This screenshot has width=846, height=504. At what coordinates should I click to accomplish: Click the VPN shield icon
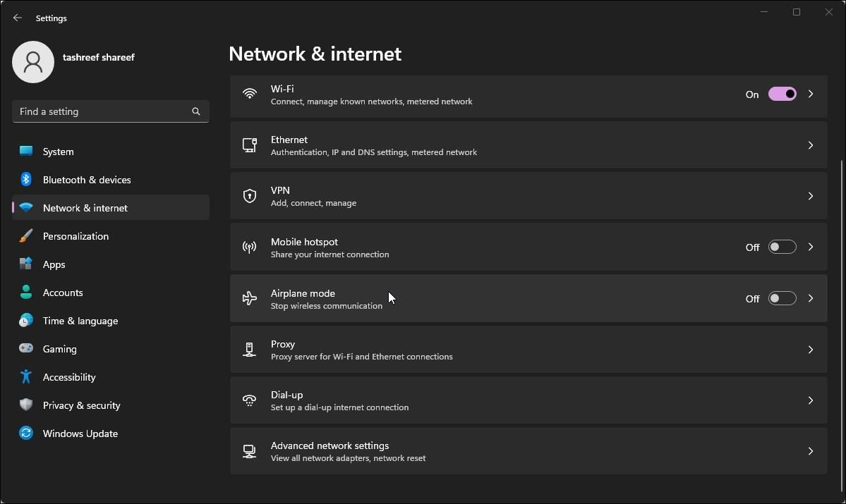(249, 196)
